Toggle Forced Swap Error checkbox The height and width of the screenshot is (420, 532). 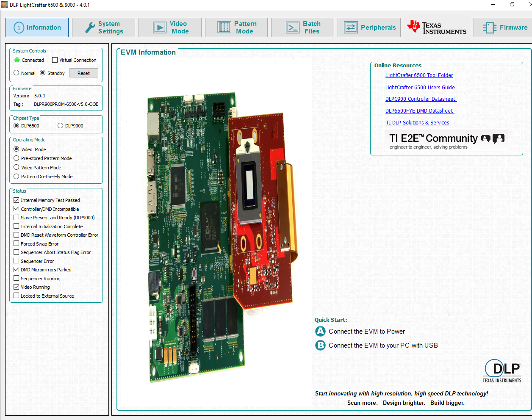coord(17,243)
